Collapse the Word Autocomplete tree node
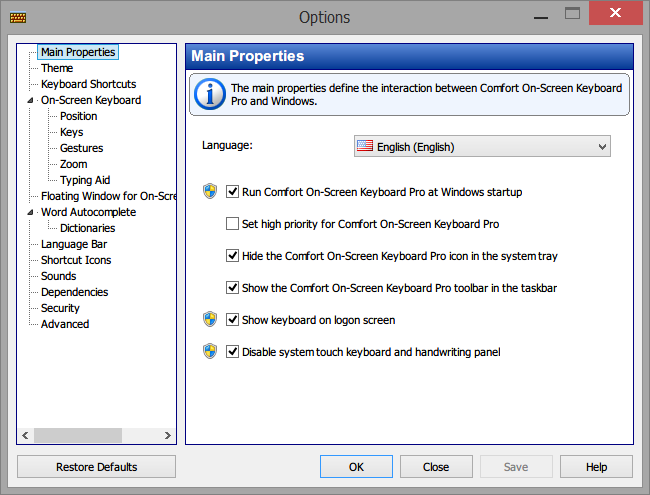 coord(30,212)
